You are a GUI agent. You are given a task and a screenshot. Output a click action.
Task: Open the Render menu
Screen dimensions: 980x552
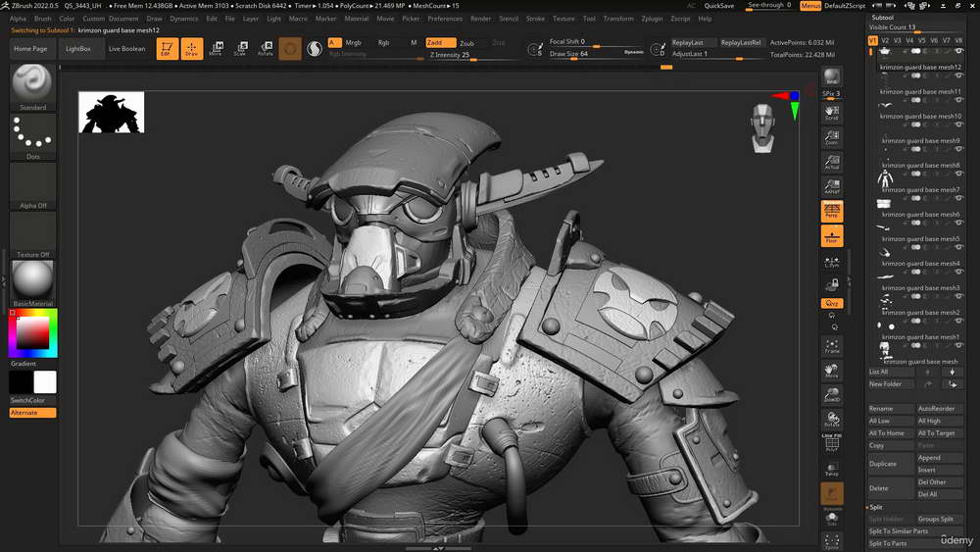pyautogui.click(x=480, y=19)
